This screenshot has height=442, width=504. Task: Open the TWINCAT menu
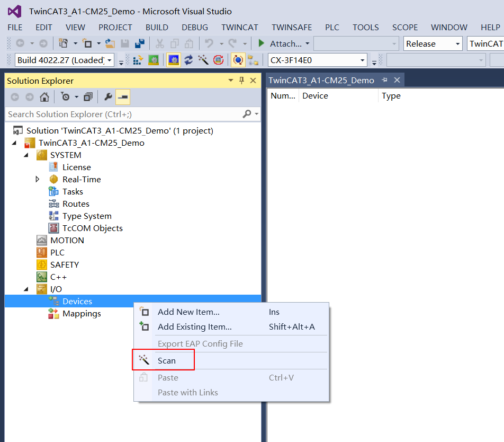(239, 28)
